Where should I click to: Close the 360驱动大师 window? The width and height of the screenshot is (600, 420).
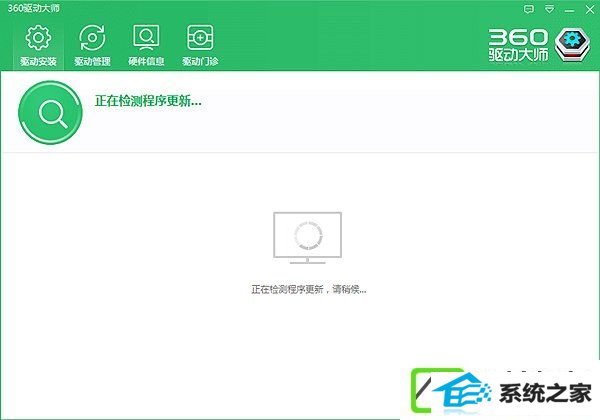click(590, 10)
